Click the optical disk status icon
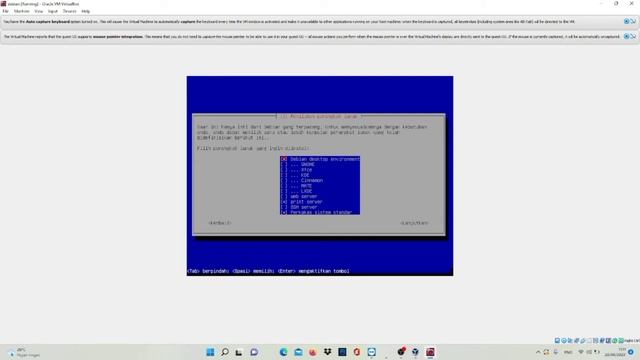Image resolution: width=640 pixels, height=360 pixels. tap(564, 340)
